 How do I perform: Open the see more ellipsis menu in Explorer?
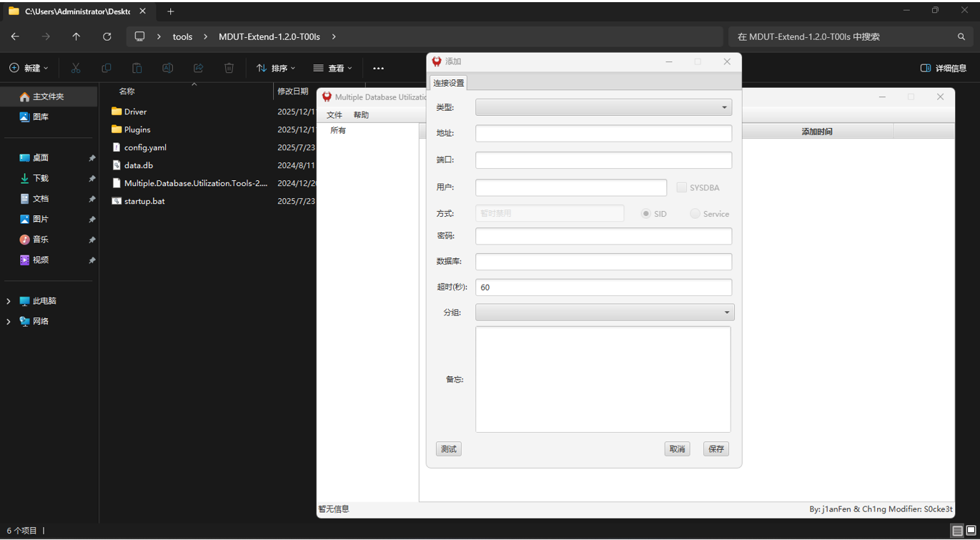point(379,68)
